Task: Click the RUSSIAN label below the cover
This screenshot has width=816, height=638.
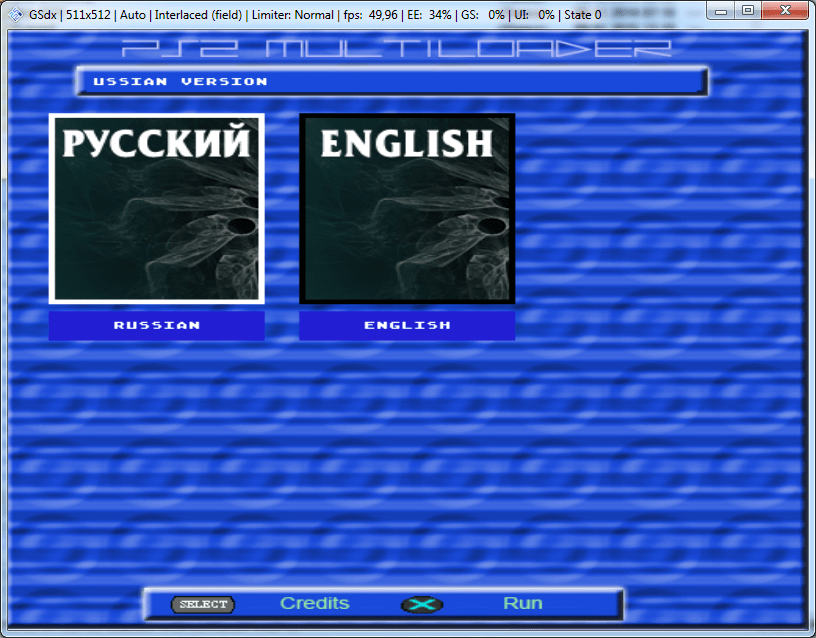Action: click(x=156, y=325)
